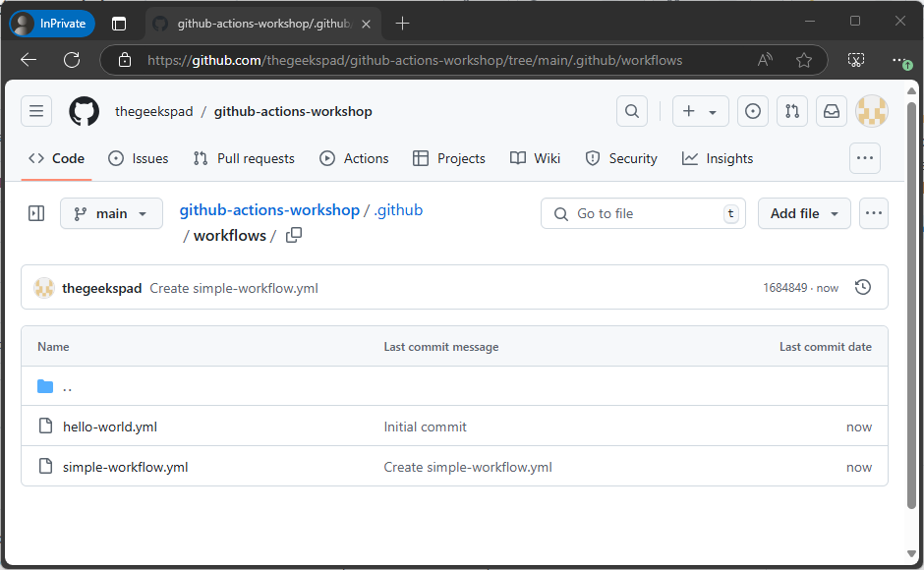The image size is (924, 570).
Task: Open pull requests icon in top header
Action: pos(792,111)
